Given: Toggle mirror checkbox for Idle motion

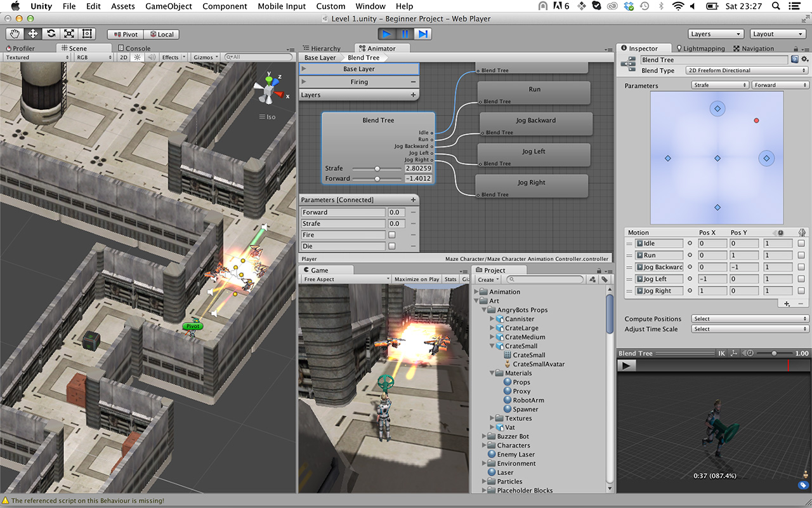Looking at the screenshot, I should [802, 243].
